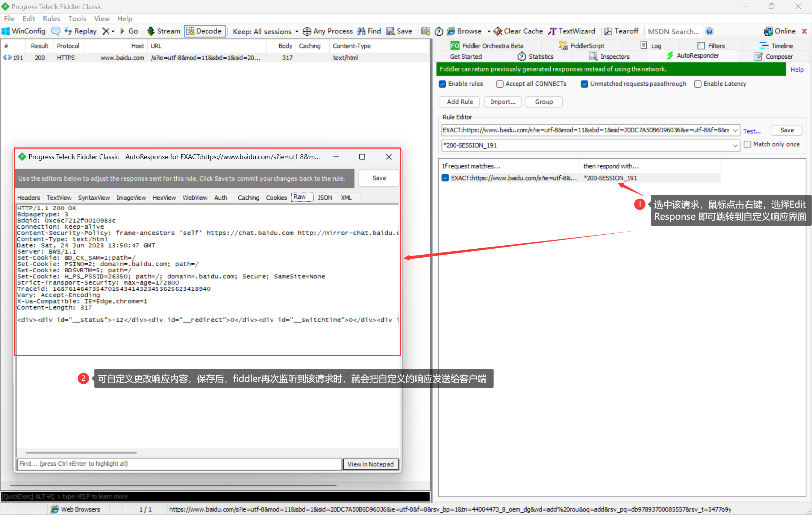Enable the Match only once checkbox
The width and height of the screenshot is (812, 515).
[747, 144]
